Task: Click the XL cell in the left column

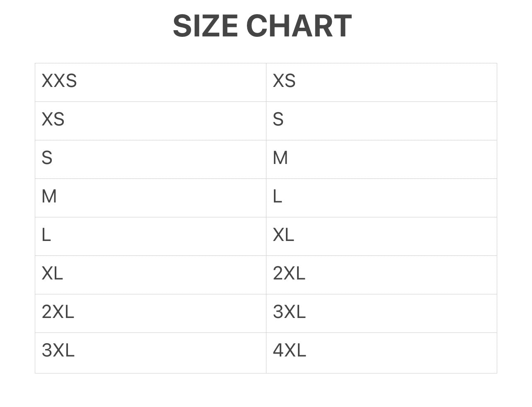Action: pos(52,273)
